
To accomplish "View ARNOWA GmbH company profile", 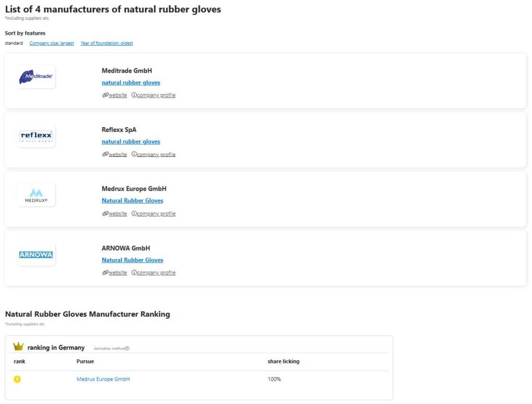I will pyautogui.click(x=156, y=273).
